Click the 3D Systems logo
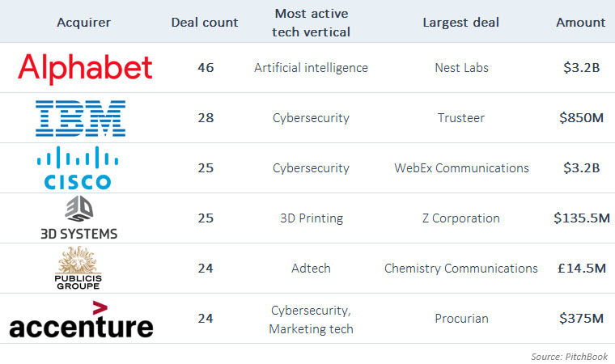The height and width of the screenshot is (364, 615). [x=79, y=218]
